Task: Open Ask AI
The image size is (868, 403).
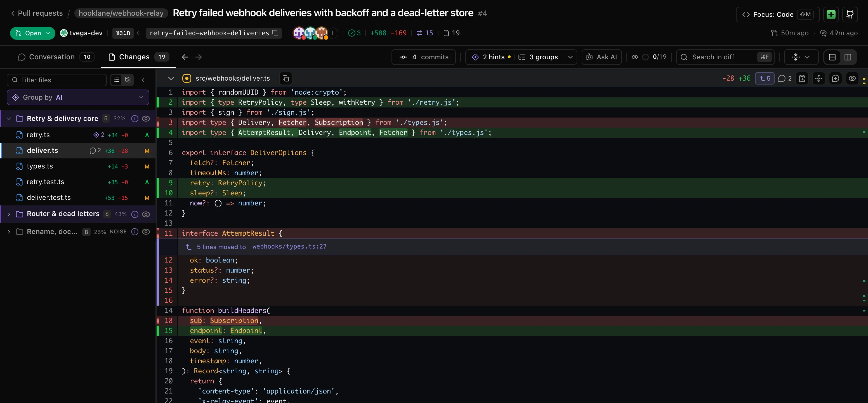Action: click(x=602, y=57)
